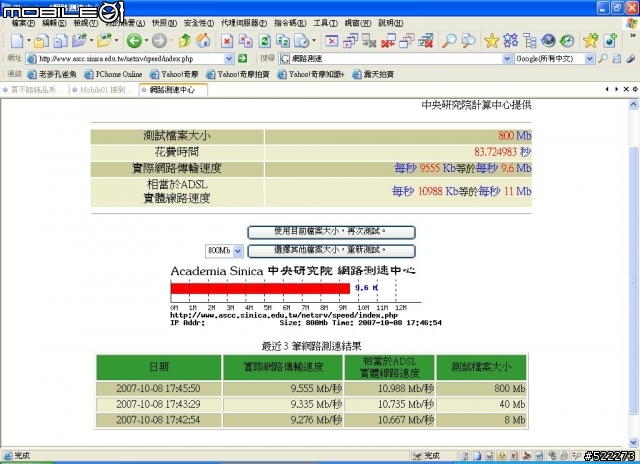Click the 2007-10-08 17:43:29 date cell
This screenshot has width=640, height=464.
[158, 404]
